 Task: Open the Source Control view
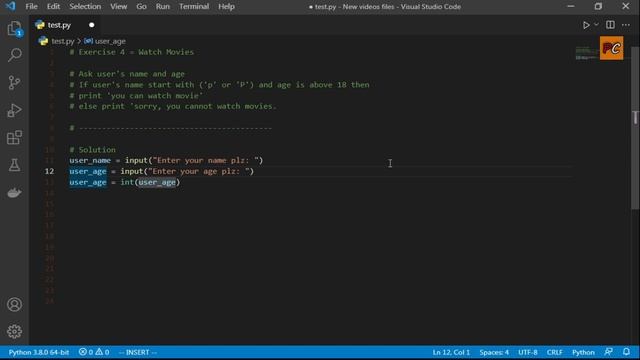tap(14, 82)
